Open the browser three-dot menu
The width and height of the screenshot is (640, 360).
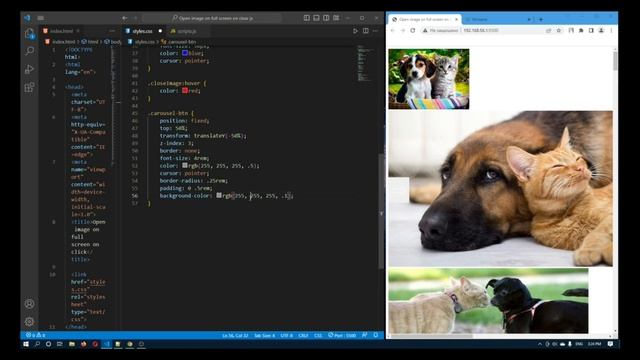[611, 31]
